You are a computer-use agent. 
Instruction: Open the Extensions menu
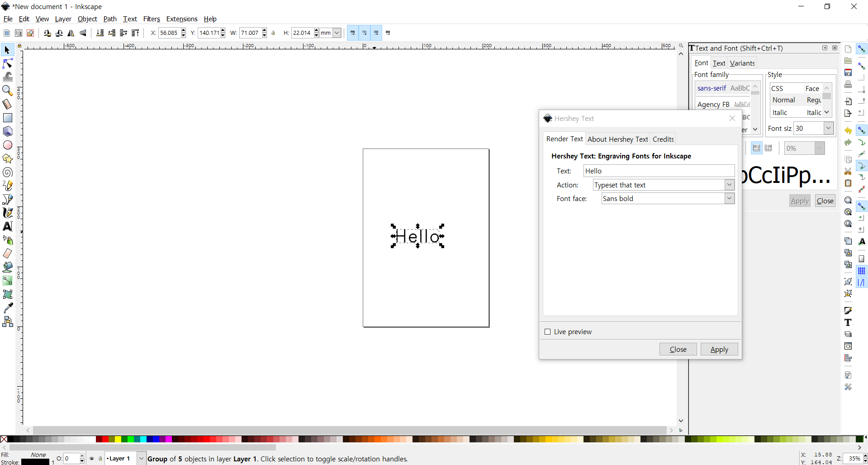pos(182,19)
